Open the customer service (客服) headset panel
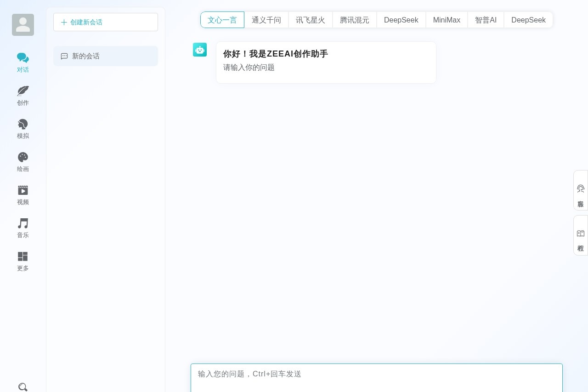588x392 pixels. pos(581,190)
